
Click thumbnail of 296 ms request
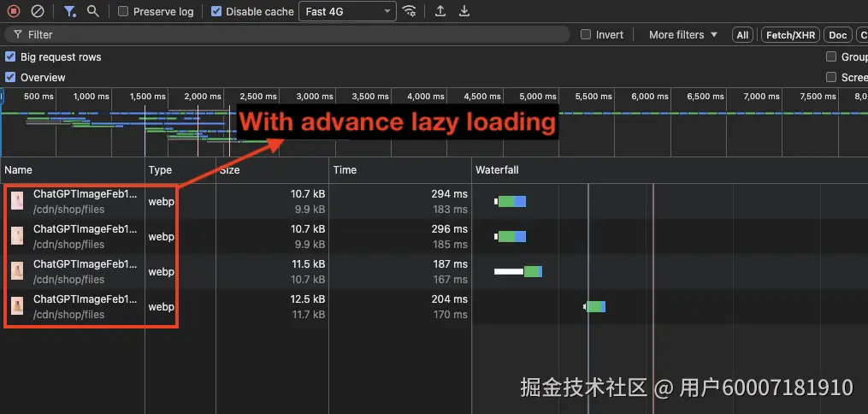(x=17, y=236)
